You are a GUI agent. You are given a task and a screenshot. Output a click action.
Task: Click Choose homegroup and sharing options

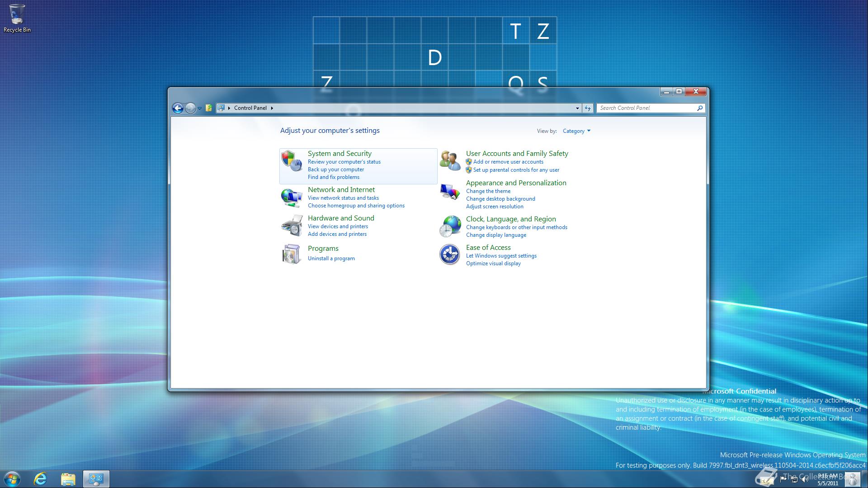tap(356, 206)
